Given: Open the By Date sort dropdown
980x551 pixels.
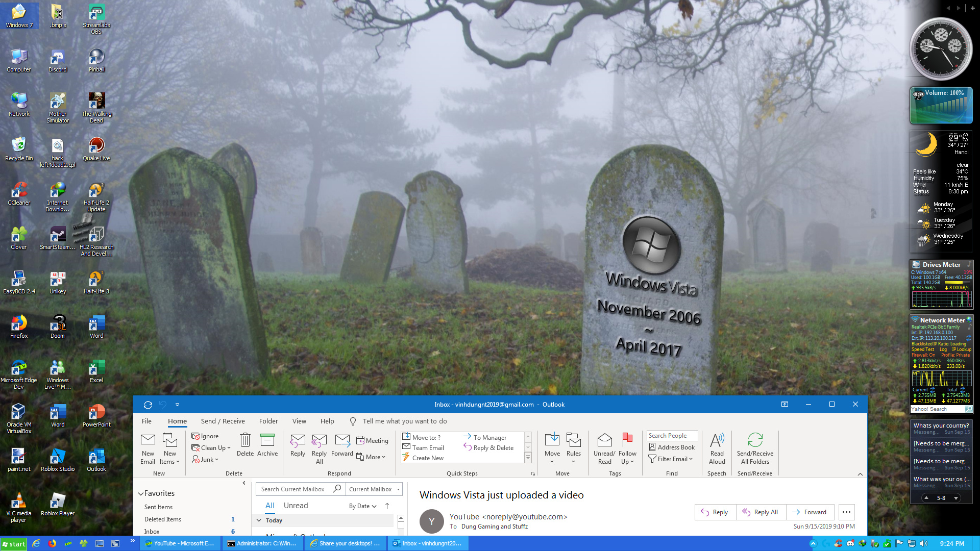Looking at the screenshot, I should click(x=363, y=506).
